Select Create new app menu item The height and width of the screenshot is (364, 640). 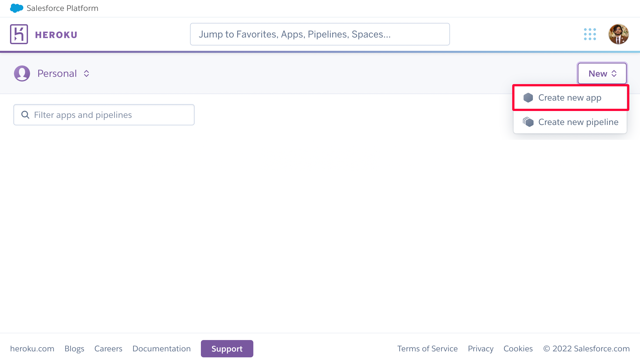tap(570, 98)
